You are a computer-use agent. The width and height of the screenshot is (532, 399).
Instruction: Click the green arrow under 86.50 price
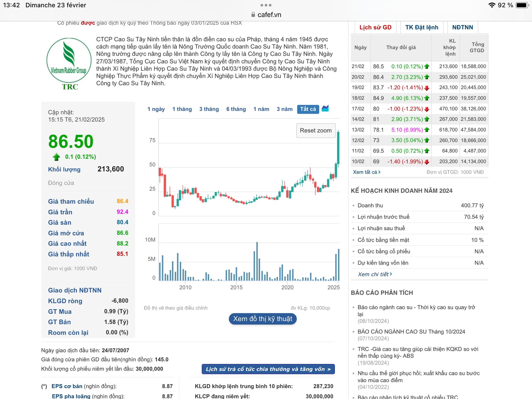(56, 157)
